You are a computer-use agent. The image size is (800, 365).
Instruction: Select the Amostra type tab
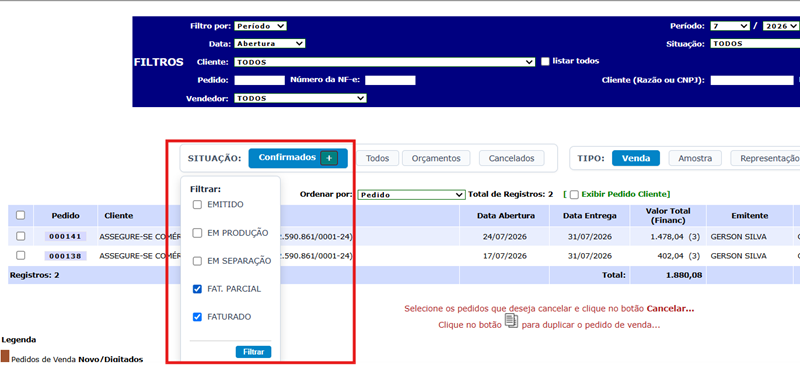point(695,158)
